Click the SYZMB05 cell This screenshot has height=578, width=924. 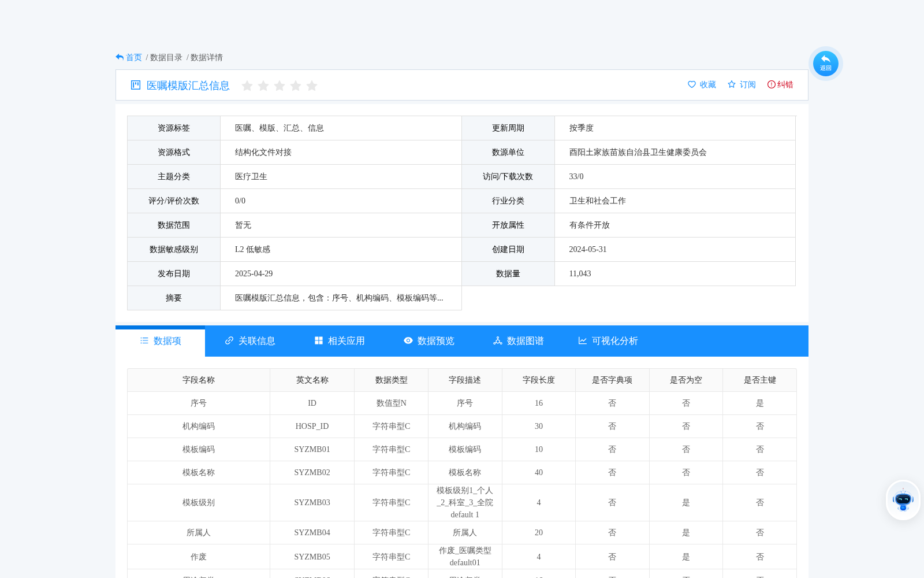[312, 557]
